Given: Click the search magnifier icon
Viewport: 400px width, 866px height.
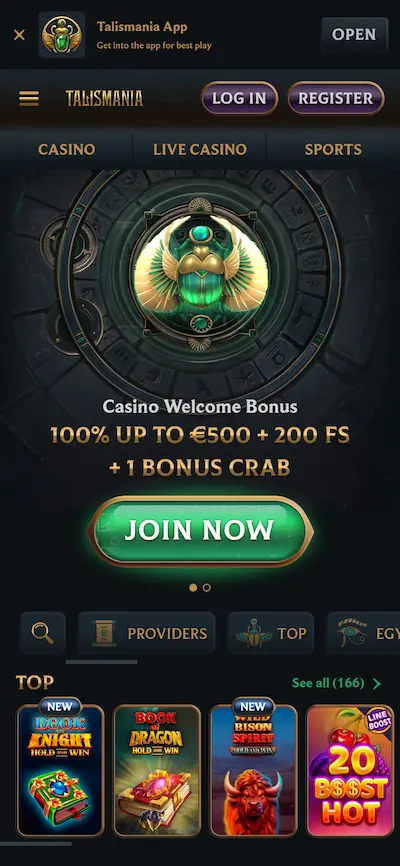Looking at the screenshot, I should [43, 633].
